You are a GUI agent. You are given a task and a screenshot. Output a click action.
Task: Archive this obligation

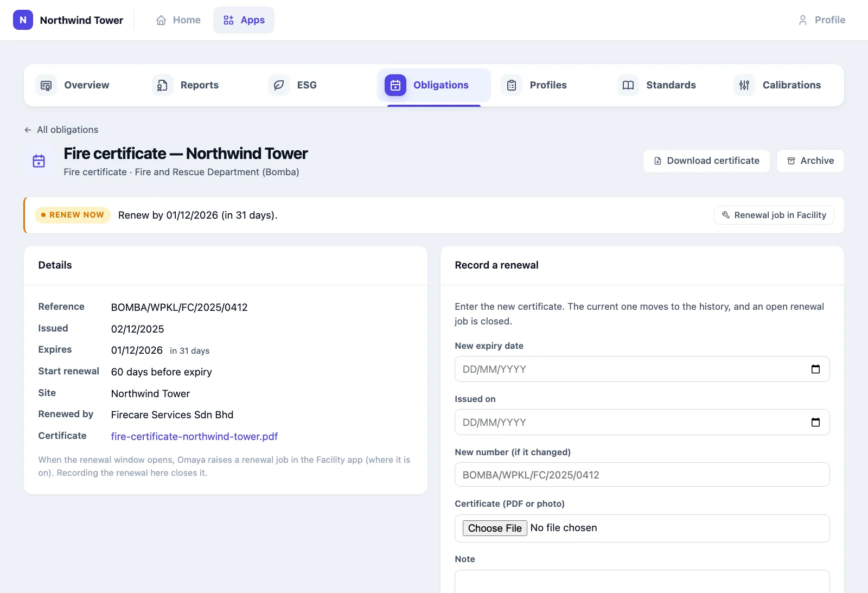[810, 161]
